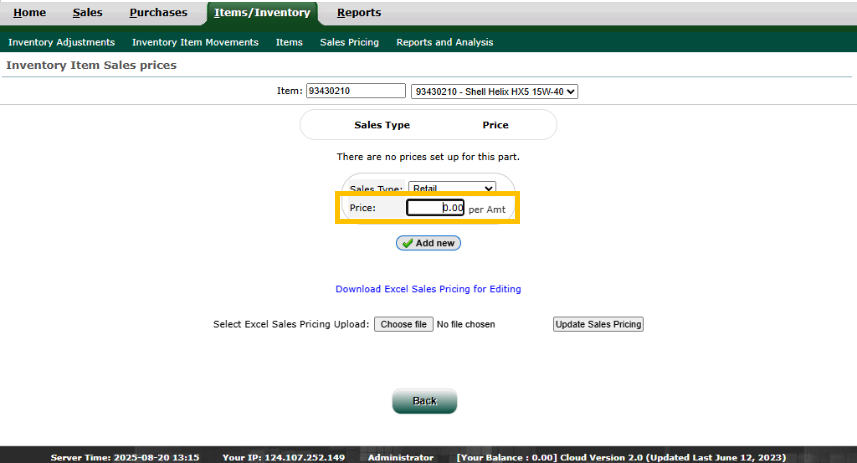This screenshot has height=463, width=857.
Task: Focus the Price input field
Action: click(435, 207)
